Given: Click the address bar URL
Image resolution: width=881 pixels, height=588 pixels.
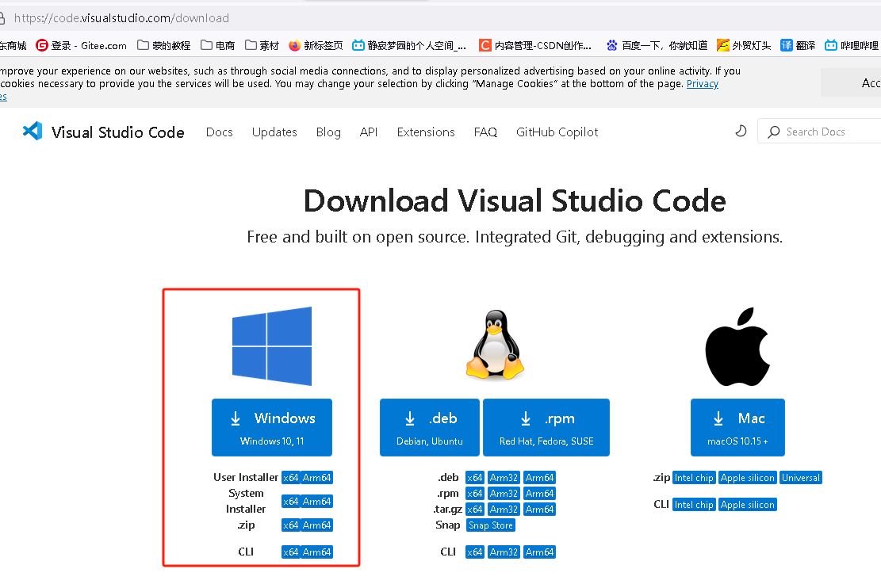Looking at the screenshot, I should (x=121, y=18).
